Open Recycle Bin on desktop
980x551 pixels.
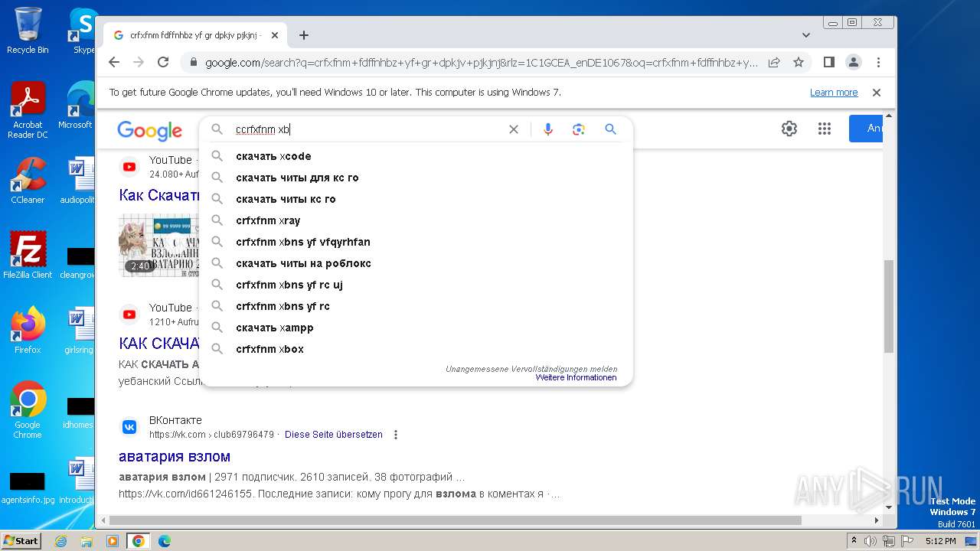click(x=28, y=31)
